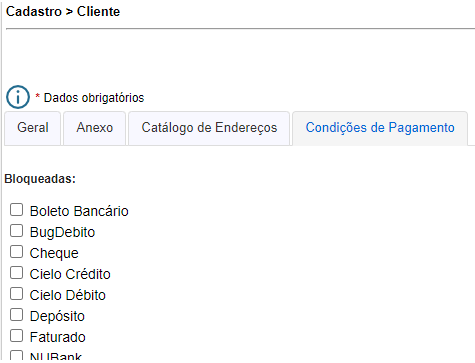Click the Cielo Crédito label text
Screen dimensions: 475x363
click(x=70, y=274)
